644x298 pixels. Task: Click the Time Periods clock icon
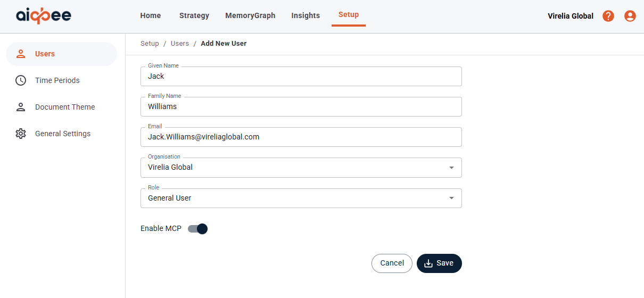tap(21, 80)
